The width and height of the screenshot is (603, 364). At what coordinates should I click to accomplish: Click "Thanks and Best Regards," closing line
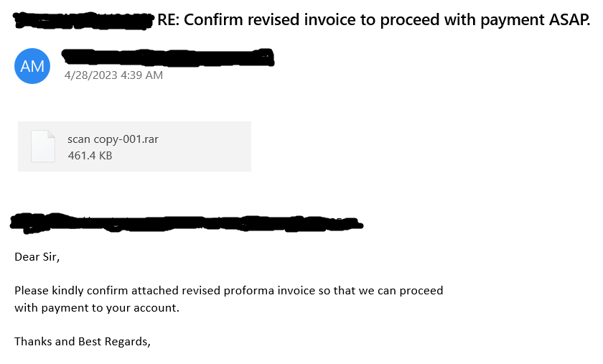[x=83, y=341]
